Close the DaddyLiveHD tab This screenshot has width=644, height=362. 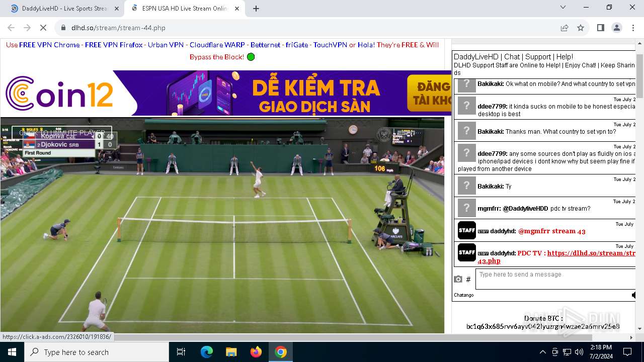117,9
